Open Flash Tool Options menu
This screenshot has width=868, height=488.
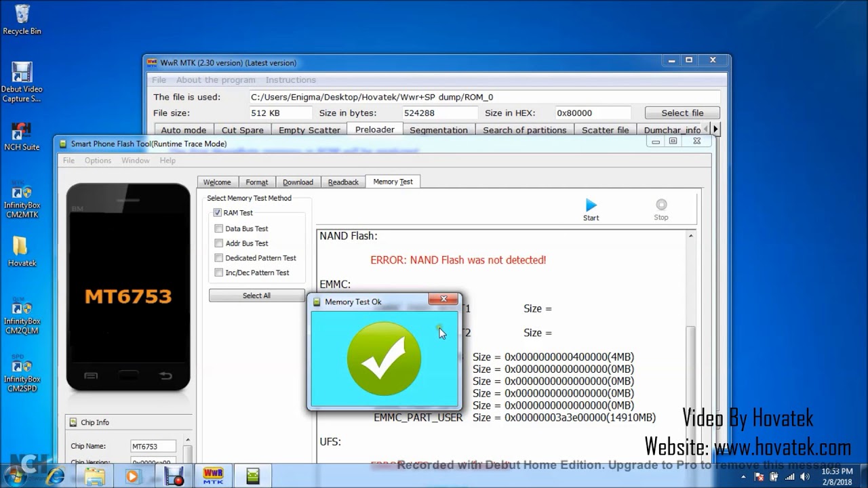pyautogui.click(x=98, y=161)
